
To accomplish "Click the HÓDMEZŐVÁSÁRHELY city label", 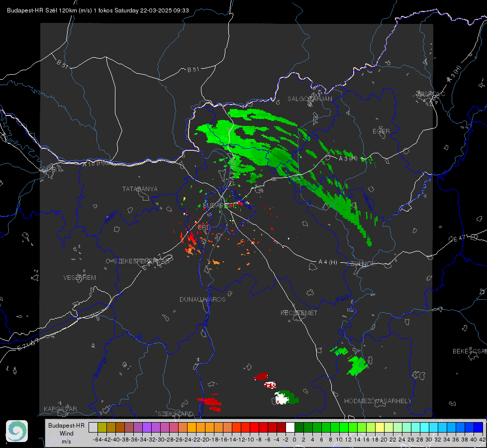I will pos(378,401).
